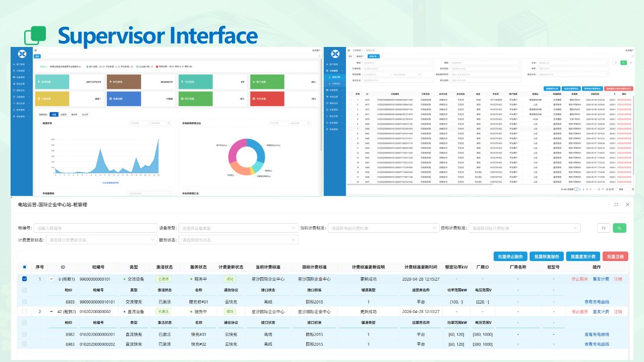The width and height of the screenshot is (644, 362).
Task: Open the 计费更新状态 dropdown
Action: point(101,240)
